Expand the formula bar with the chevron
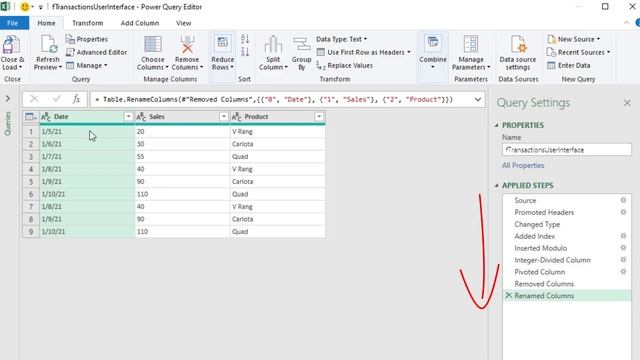The height and width of the screenshot is (360, 640). tap(478, 99)
